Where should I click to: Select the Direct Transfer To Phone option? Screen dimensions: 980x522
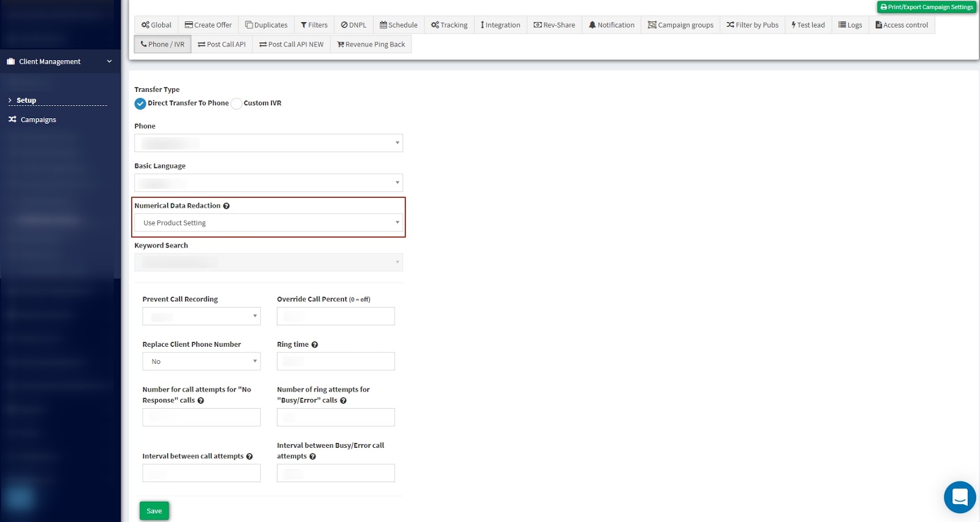(140, 104)
